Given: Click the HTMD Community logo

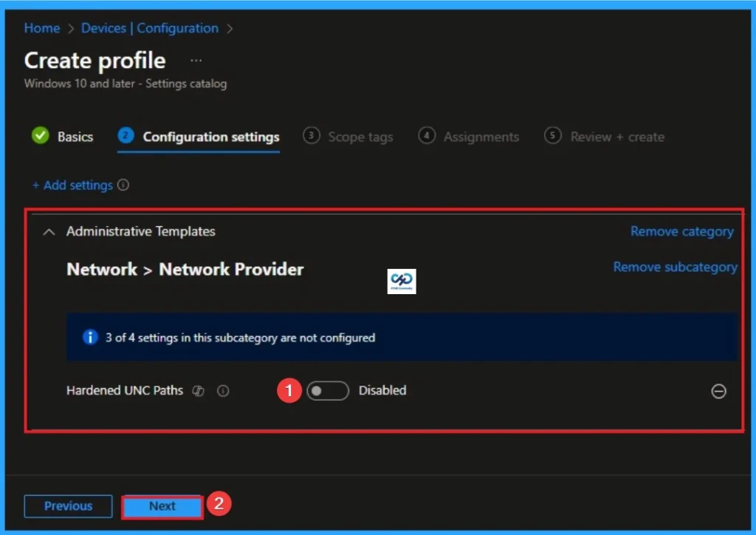Looking at the screenshot, I should [x=402, y=282].
